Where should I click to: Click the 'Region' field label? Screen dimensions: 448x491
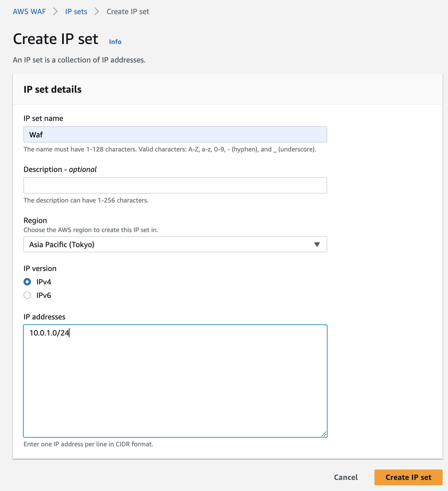click(35, 220)
